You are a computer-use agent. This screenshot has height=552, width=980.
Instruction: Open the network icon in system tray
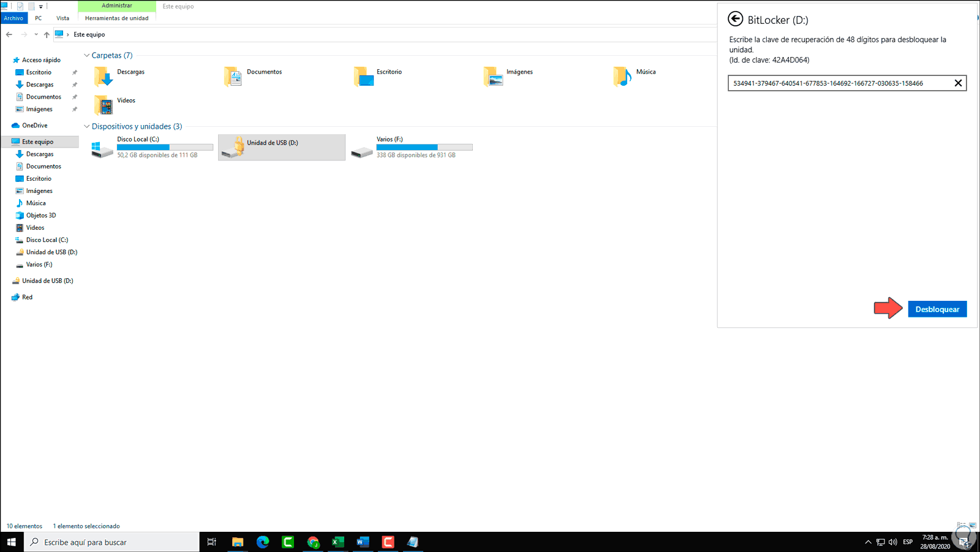coord(881,542)
